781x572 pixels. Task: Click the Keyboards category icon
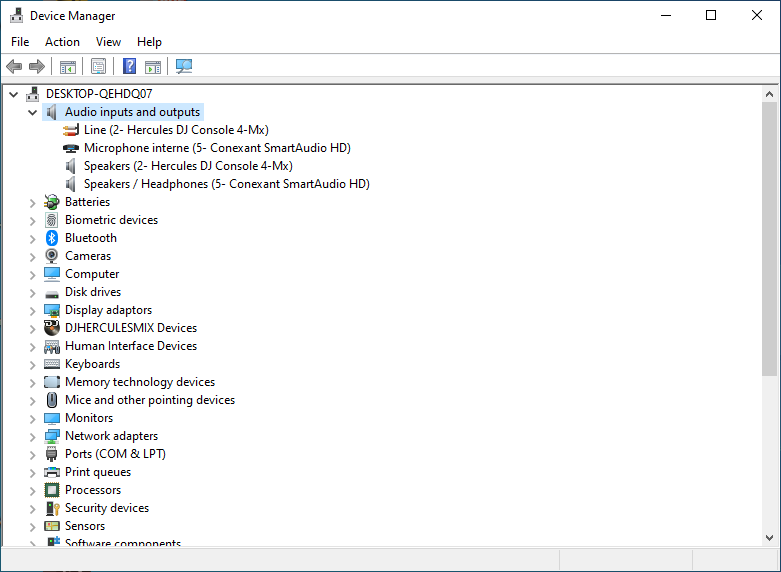[52, 364]
